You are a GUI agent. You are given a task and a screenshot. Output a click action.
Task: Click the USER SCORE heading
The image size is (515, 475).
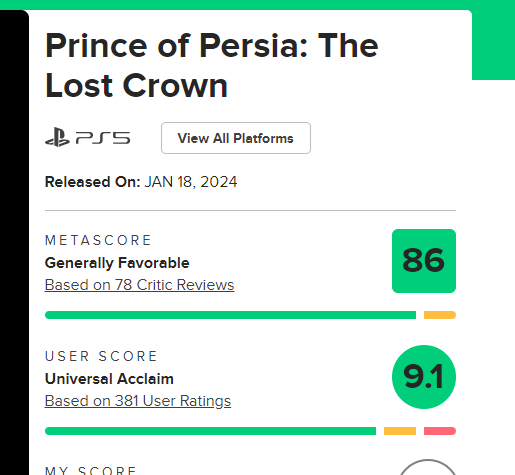pos(101,356)
